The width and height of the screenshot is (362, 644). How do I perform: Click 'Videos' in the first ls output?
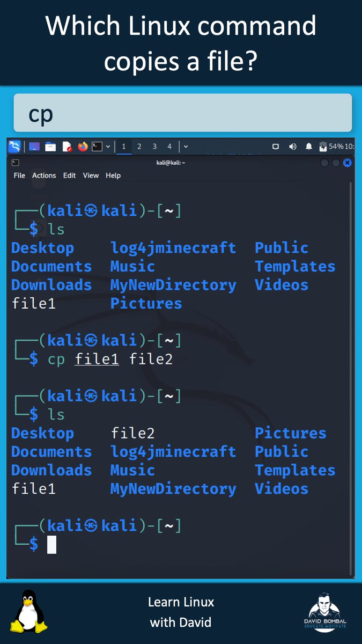pos(282,285)
